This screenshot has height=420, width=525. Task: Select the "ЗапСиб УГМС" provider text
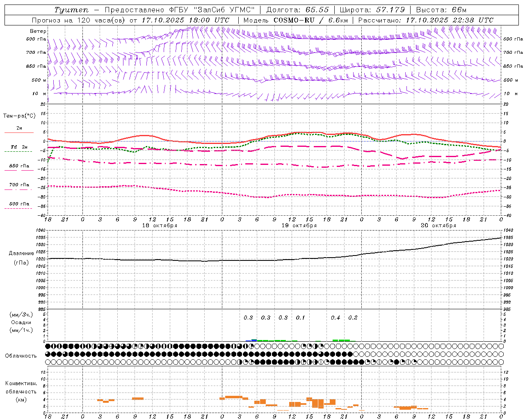click(224, 10)
